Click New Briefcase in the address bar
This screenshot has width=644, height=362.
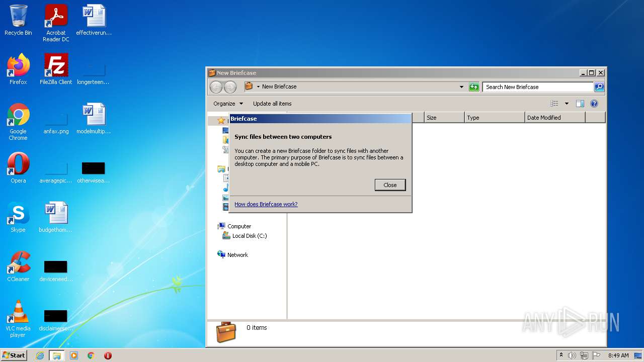[279, 87]
